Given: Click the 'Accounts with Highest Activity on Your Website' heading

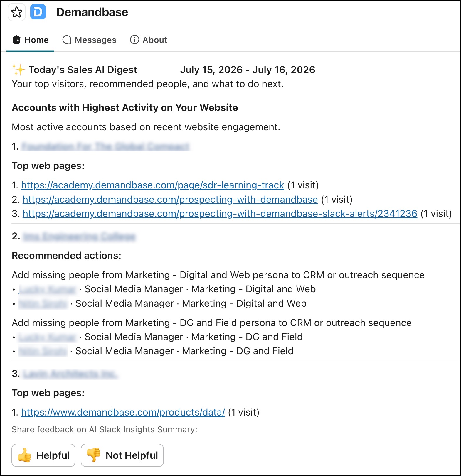Looking at the screenshot, I should [x=125, y=108].
